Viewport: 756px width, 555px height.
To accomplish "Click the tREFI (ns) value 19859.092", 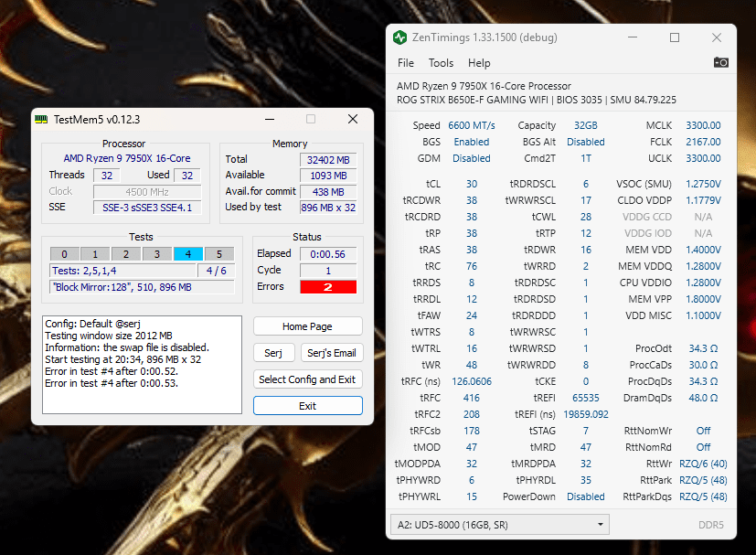I will click(585, 414).
